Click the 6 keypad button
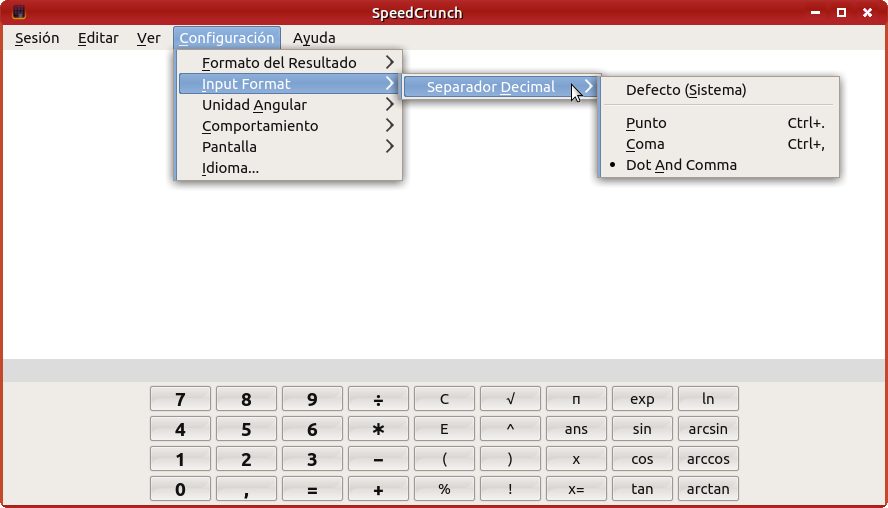888x508 pixels. pyautogui.click(x=312, y=429)
